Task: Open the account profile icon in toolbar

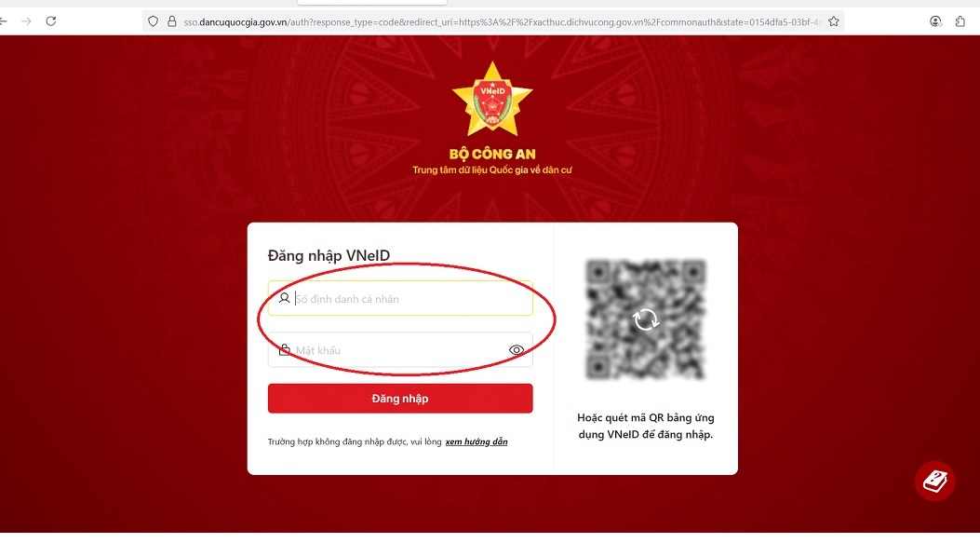Action: click(935, 21)
